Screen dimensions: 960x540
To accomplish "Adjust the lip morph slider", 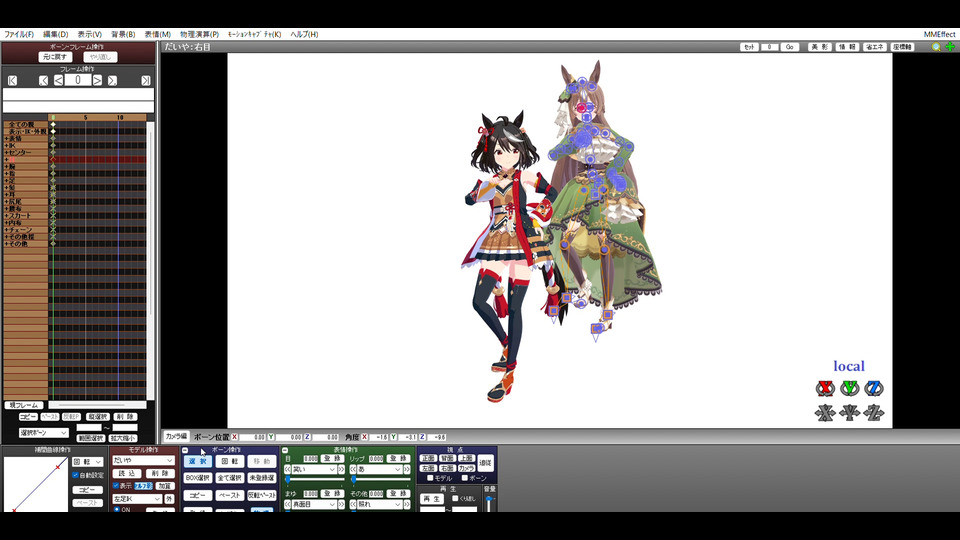I will coord(380,479).
